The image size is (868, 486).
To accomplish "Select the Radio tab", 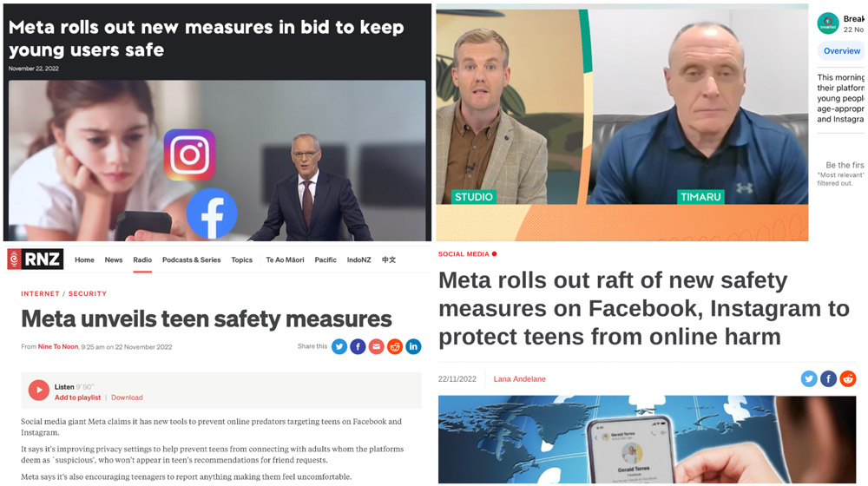I will [x=142, y=259].
